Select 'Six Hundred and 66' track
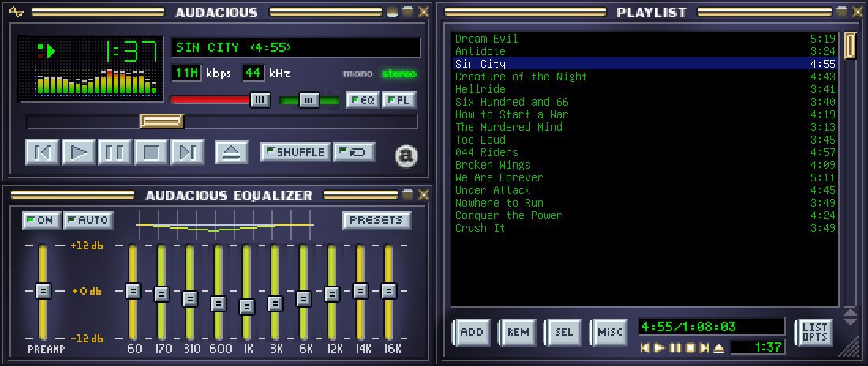 tap(645, 102)
